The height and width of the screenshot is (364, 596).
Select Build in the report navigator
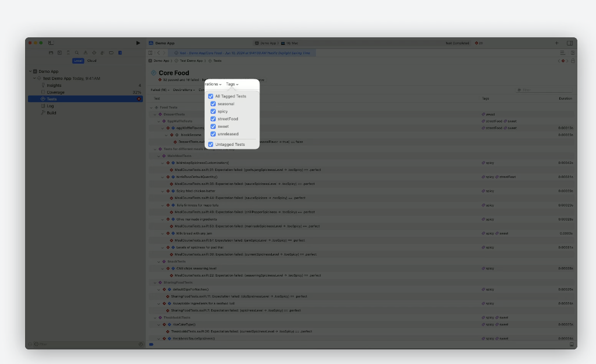86,113
